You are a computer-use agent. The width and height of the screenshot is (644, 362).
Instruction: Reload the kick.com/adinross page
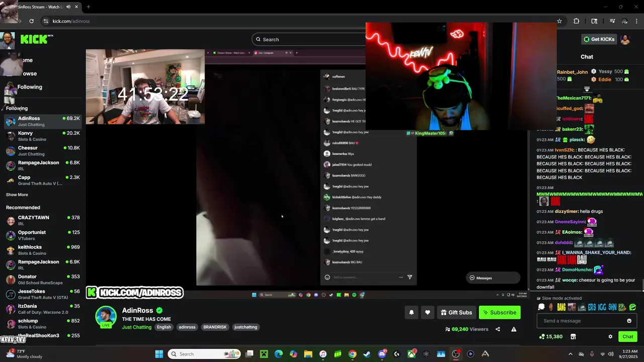tap(31, 21)
